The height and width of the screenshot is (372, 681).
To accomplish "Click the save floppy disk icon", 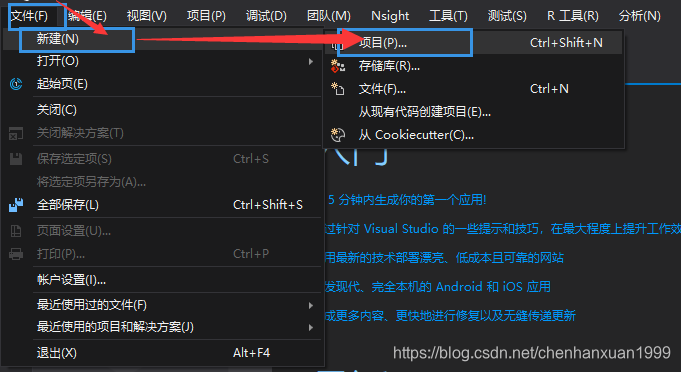I will [x=16, y=159].
